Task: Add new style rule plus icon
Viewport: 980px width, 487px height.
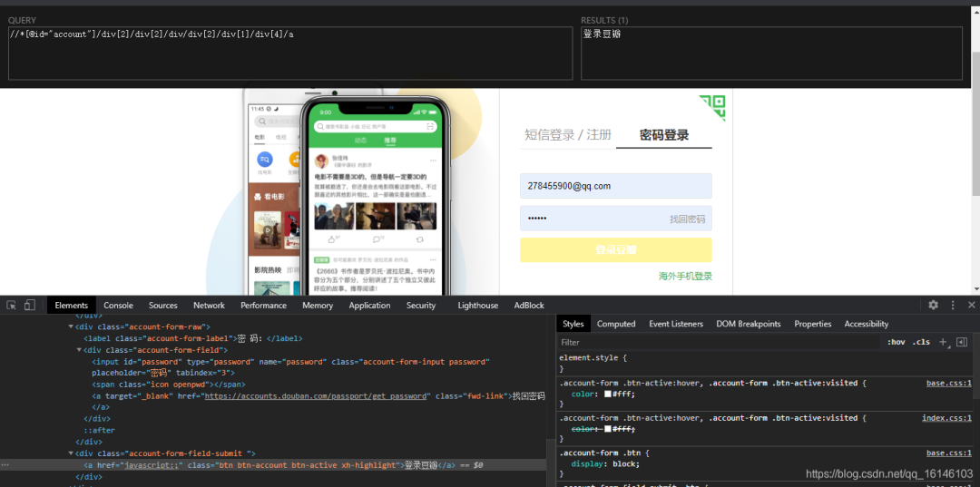Action: [x=943, y=342]
